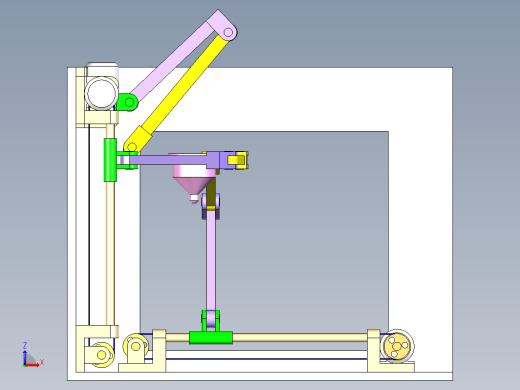Image resolution: width=520 pixels, height=390 pixels.
Task: Select the green slider on the vertical rod
Action: (x=110, y=160)
